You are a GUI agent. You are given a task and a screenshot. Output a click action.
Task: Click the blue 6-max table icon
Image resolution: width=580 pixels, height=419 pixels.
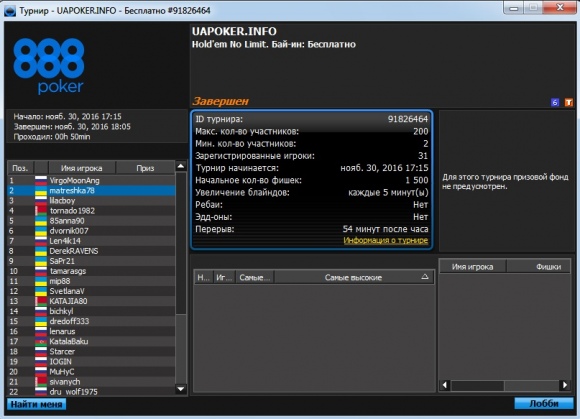[x=555, y=102]
